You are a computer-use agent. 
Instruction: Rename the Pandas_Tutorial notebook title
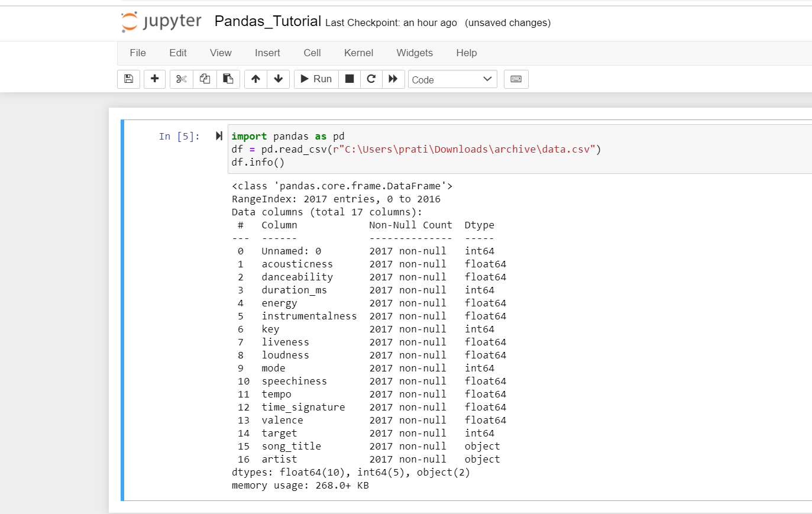pos(268,21)
